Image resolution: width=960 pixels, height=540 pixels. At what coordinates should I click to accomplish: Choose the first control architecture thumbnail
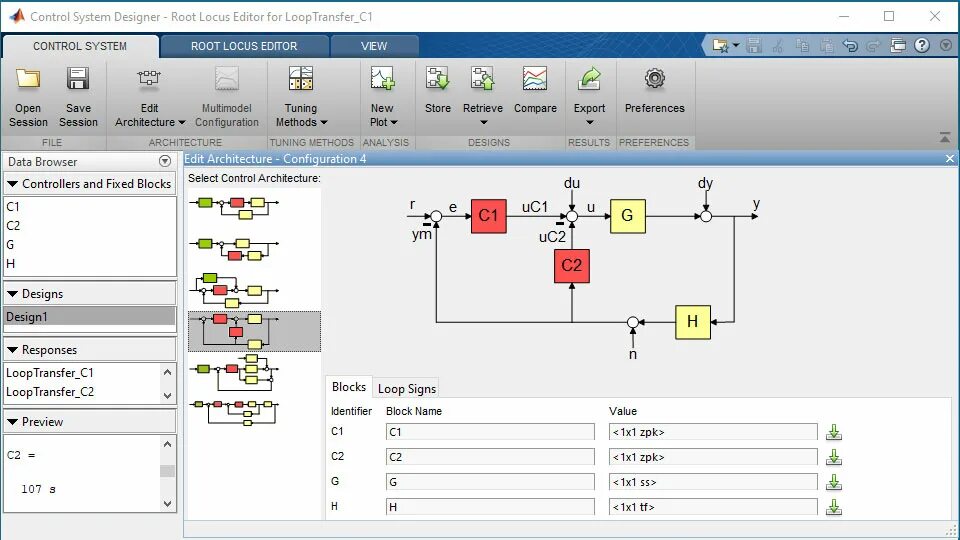234,208
